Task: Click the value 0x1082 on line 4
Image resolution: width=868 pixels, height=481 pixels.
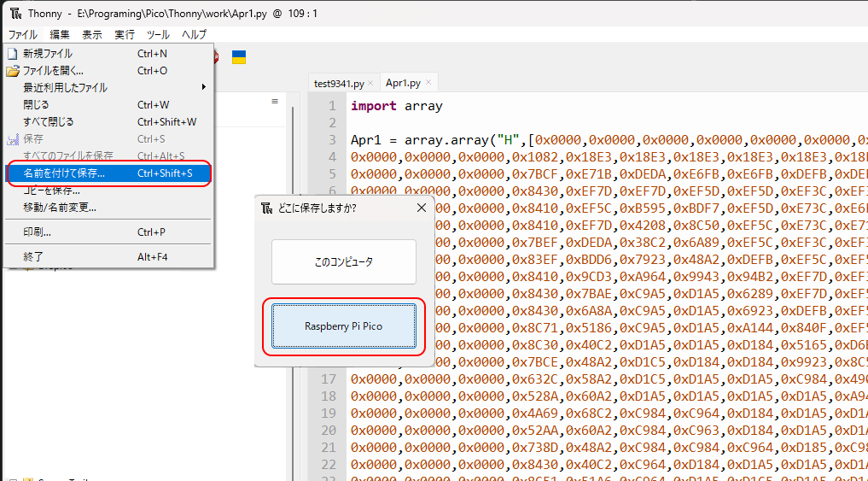Action: coord(535,157)
